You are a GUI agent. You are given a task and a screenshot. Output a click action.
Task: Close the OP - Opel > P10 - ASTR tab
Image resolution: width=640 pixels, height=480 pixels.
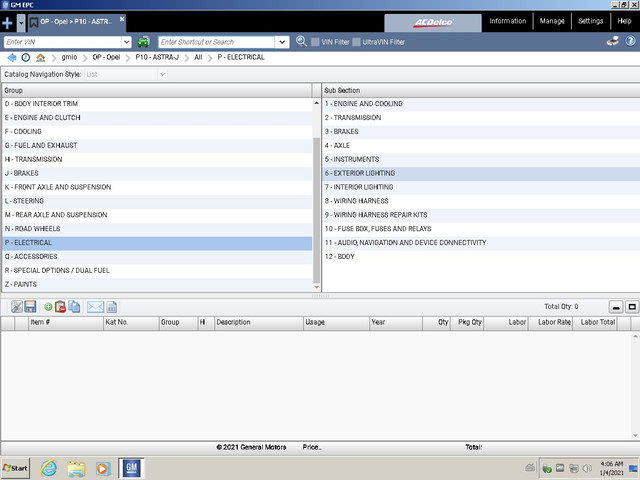point(122,19)
